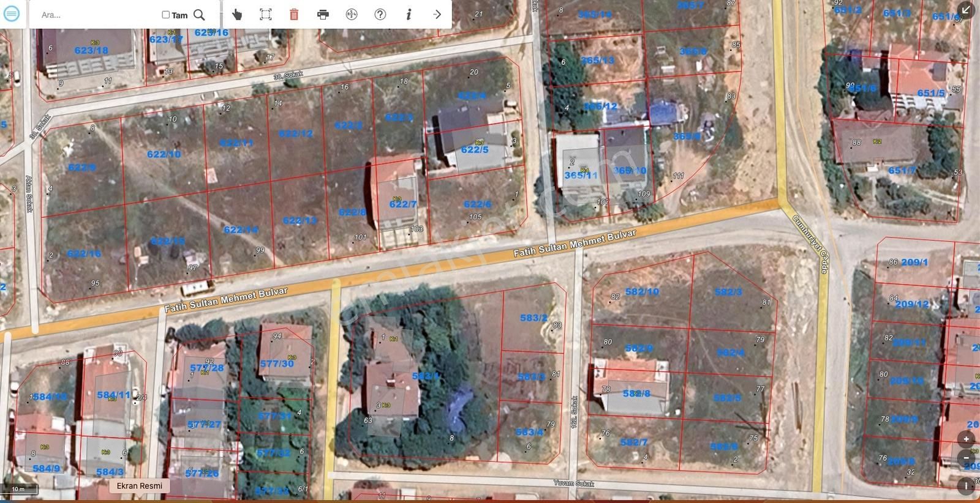Click the '10 m' scale bar
The height and width of the screenshot is (503, 980).
point(19,490)
